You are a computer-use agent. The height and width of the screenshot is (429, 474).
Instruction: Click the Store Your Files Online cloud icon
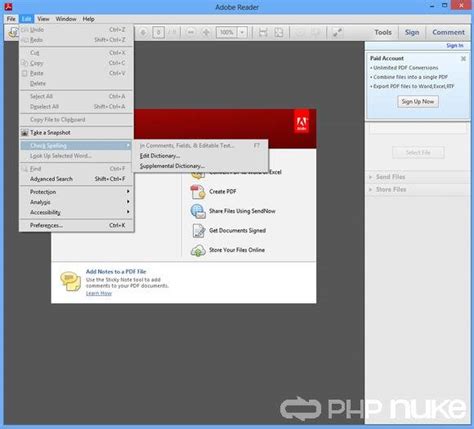point(198,250)
